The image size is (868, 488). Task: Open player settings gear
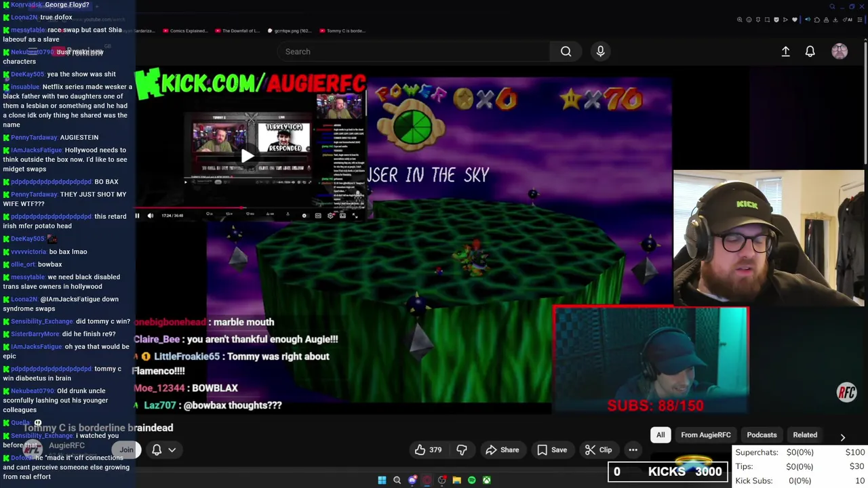point(330,216)
